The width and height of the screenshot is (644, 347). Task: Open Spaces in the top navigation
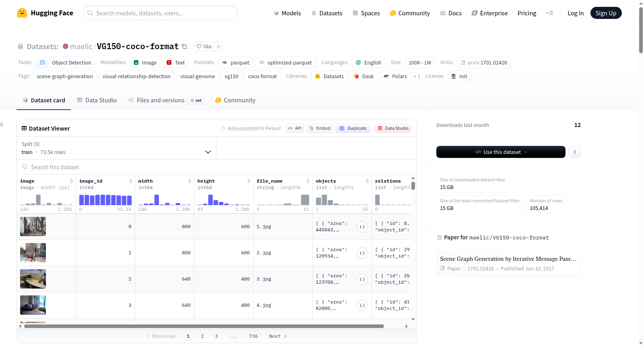(x=366, y=13)
